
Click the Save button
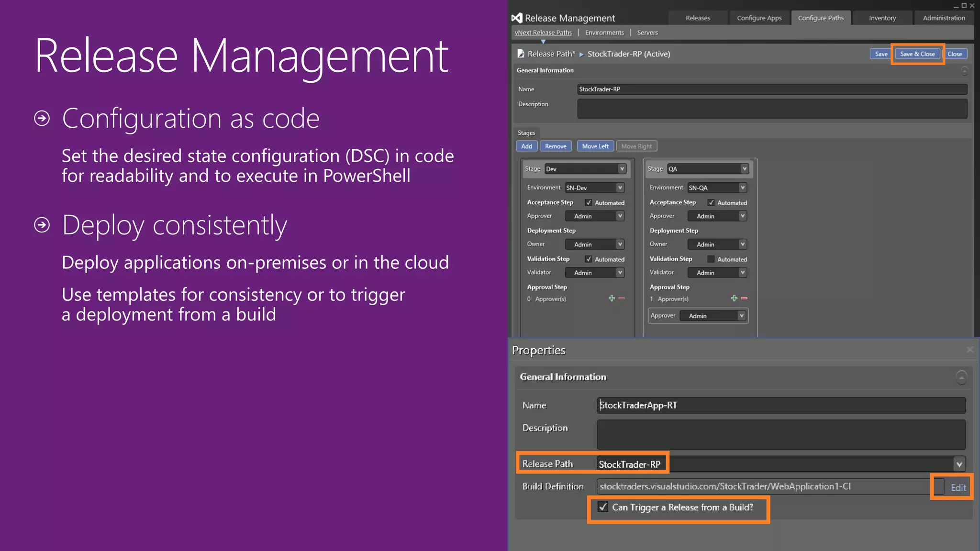point(881,54)
